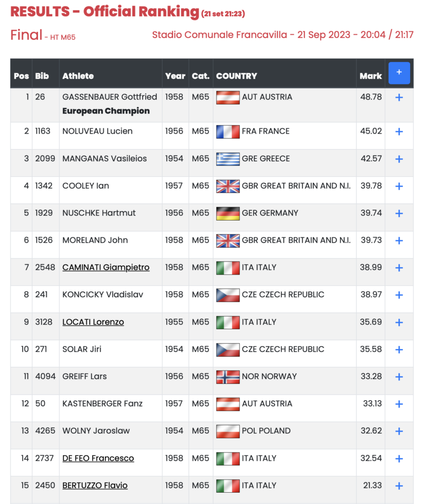Click the blue plus button in table header
428x504 pixels.
[x=399, y=73]
